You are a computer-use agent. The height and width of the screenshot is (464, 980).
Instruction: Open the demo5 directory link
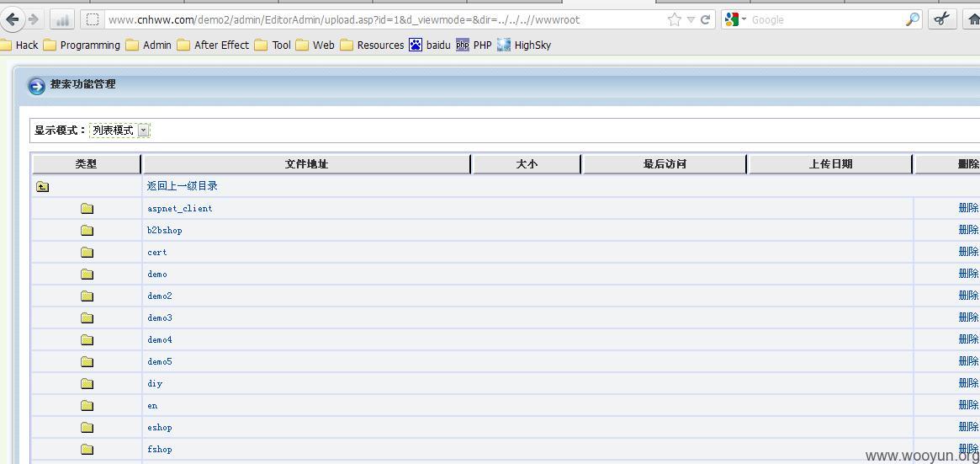[x=160, y=361]
